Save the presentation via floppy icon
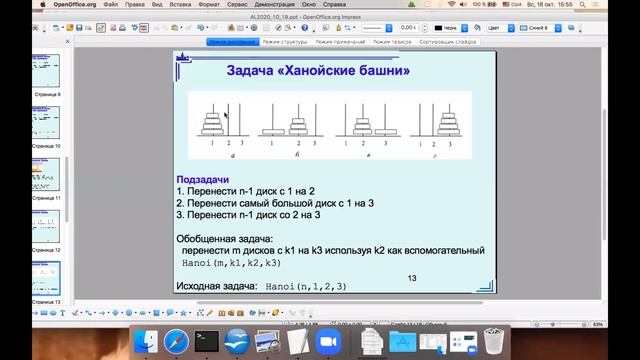 (79, 28)
